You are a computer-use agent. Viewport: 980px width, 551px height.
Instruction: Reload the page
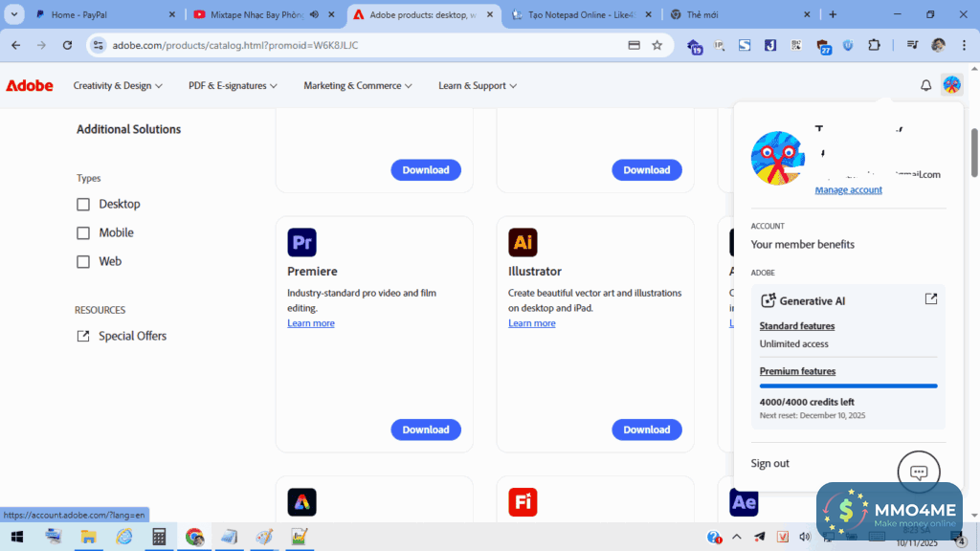click(x=67, y=45)
